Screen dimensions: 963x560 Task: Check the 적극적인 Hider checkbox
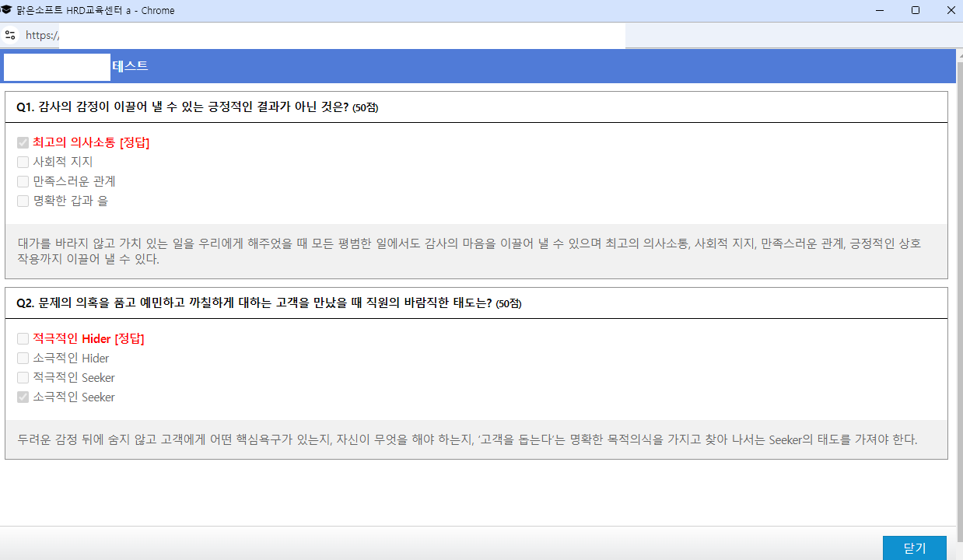[23, 339]
